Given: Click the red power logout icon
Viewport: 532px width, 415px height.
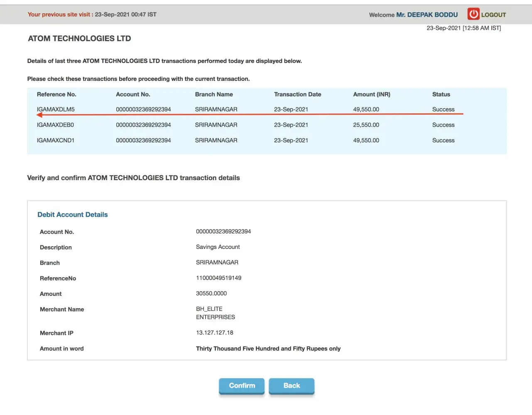Looking at the screenshot, I should [473, 14].
